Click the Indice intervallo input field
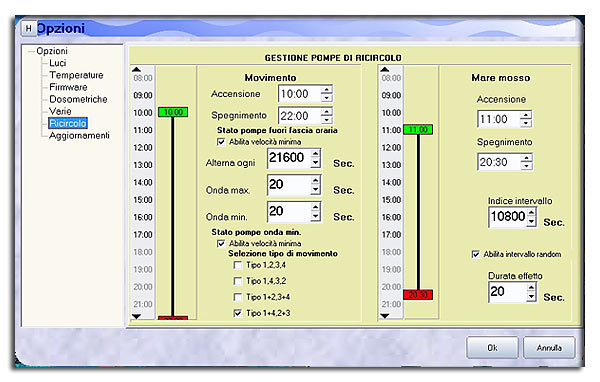 (508, 217)
